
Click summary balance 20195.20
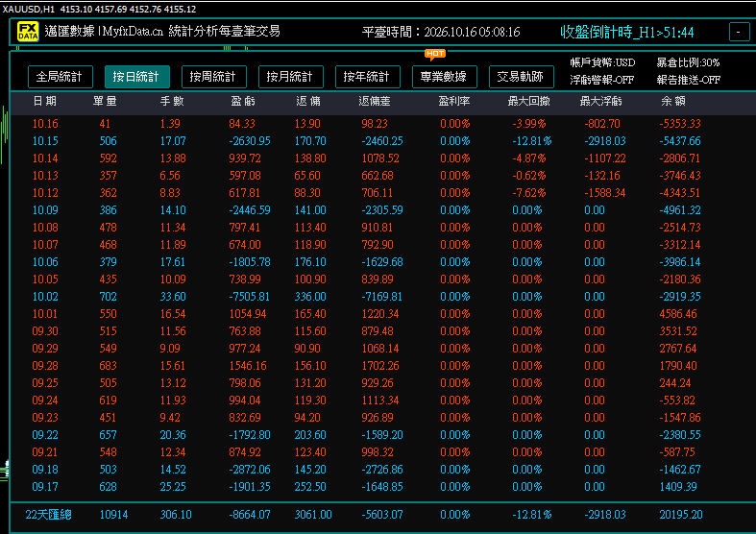click(681, 515)
